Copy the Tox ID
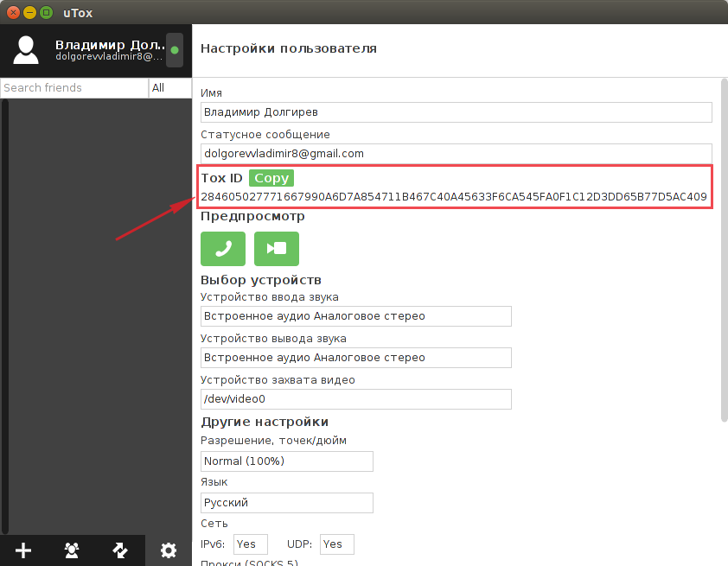This screenshot has height=566, width=728. click(x=271, y=178)
